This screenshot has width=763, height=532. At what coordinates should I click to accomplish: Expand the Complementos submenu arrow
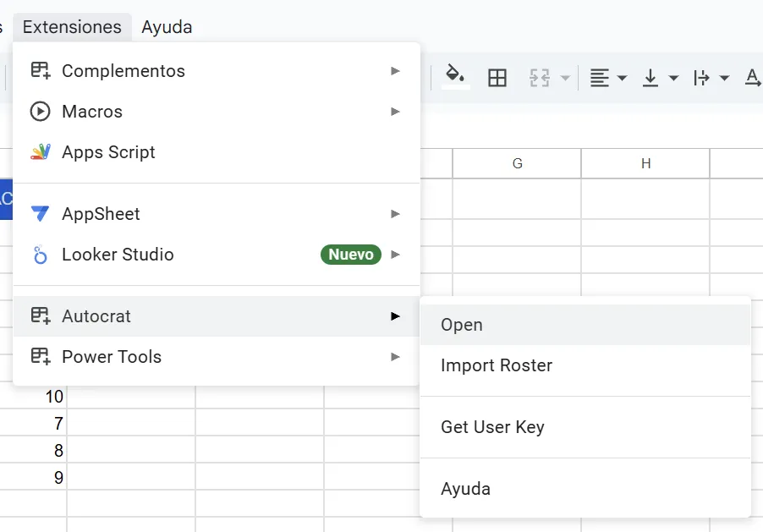(x=395, y=71)
